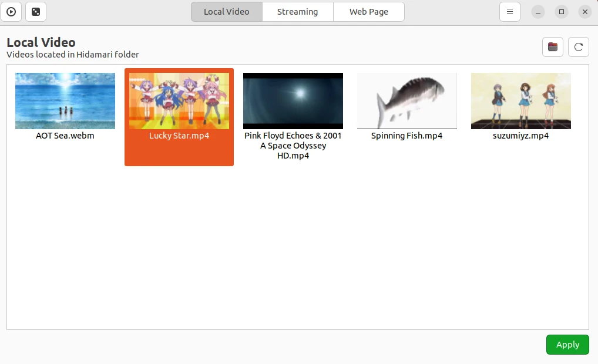Choose the Lucky Star dancing girls thumbnail
Image resolution: width=598 pixels, height=364 pixels.
point(179,100)
